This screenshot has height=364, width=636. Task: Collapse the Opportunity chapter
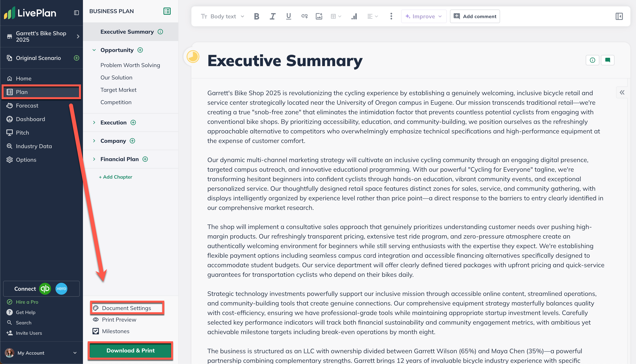click(94, 50)
